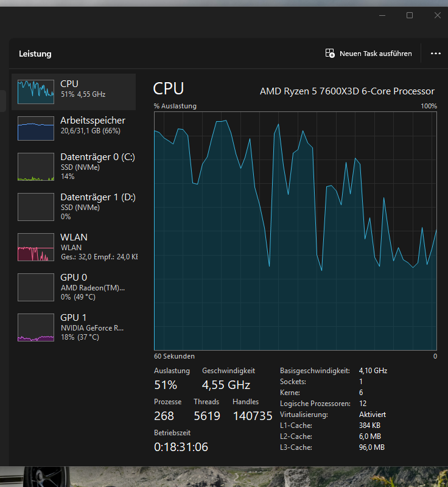The image size is (448, 487).
Task: Click the GPU 1 mini graph thumbnail
Action: 36,328
